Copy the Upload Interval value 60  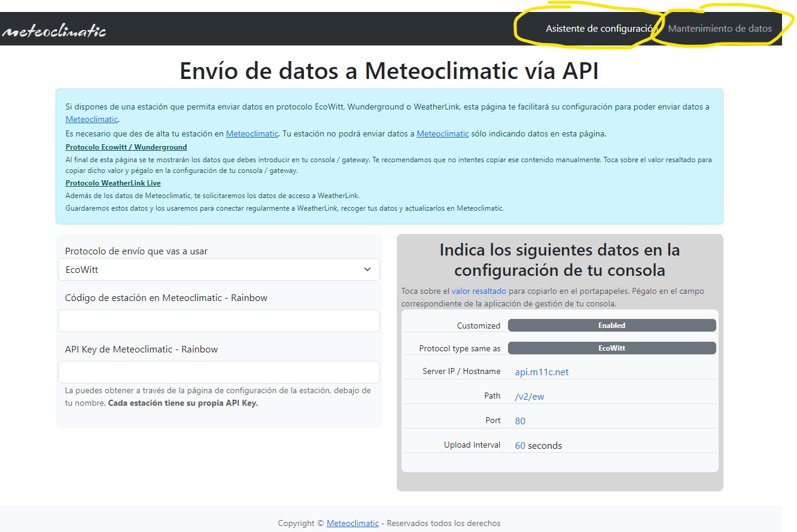(x=520, y=445)
